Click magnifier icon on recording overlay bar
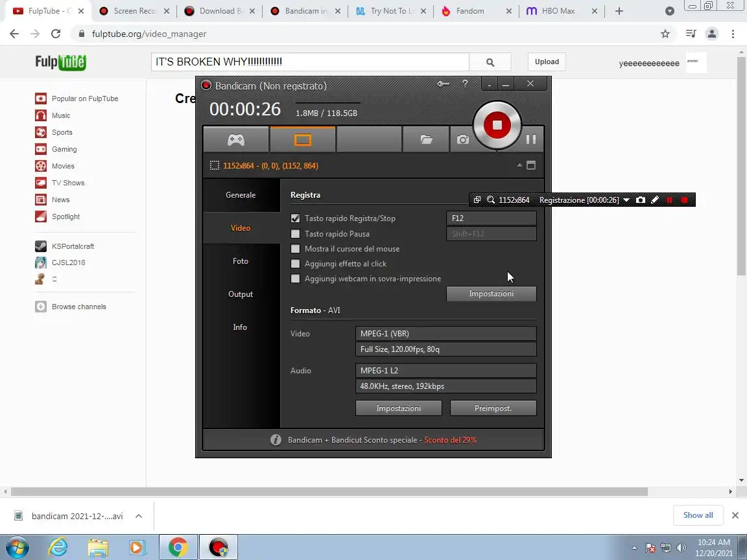747x560 pixels. coord(491,200)
